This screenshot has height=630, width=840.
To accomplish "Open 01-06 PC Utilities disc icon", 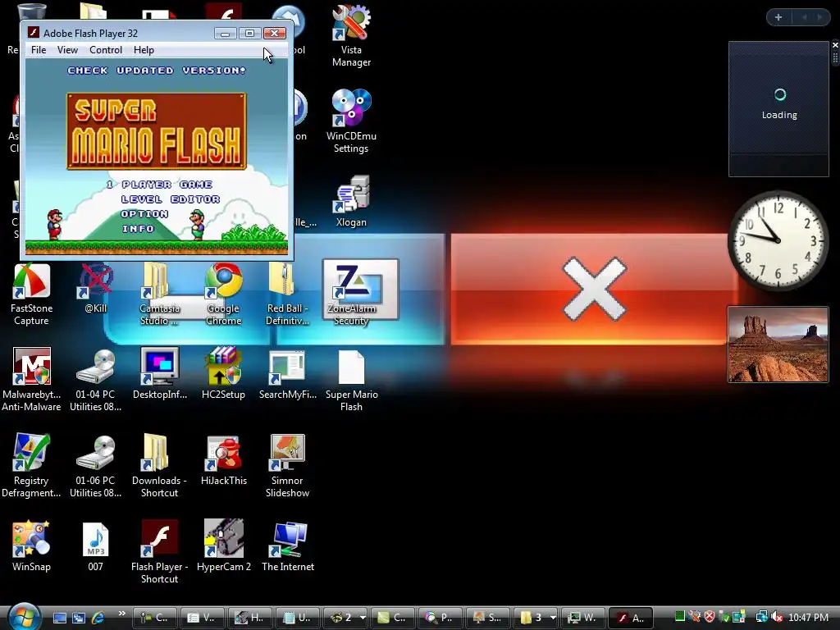I will [x=95, y=466].
